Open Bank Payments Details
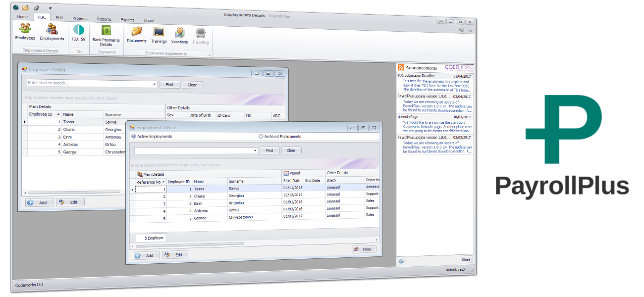The image size is (644, 297). pyautogui.click(x=106, y=32)
